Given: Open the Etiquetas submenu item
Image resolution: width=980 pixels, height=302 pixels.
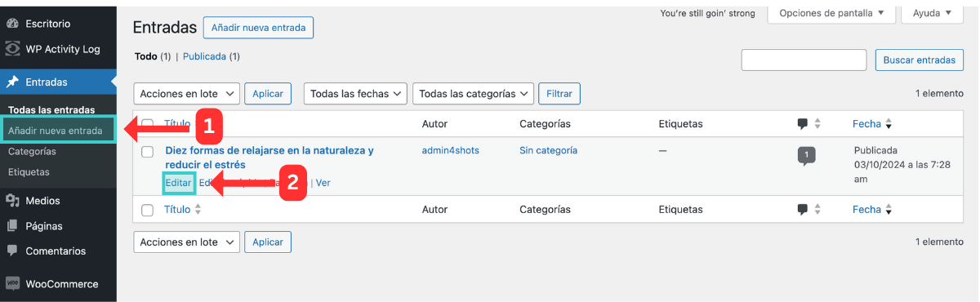Looking at the screenshot, I should [x=29, y=172].
